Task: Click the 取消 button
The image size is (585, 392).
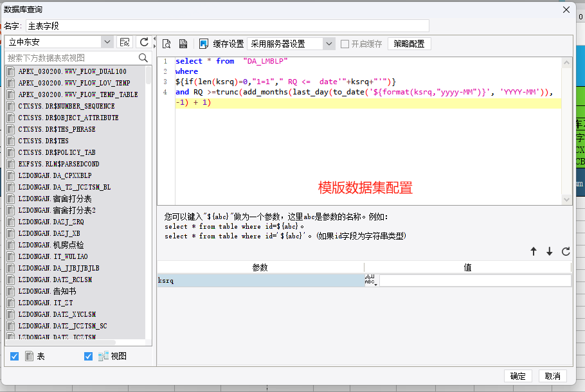Action: click(553, 376)
